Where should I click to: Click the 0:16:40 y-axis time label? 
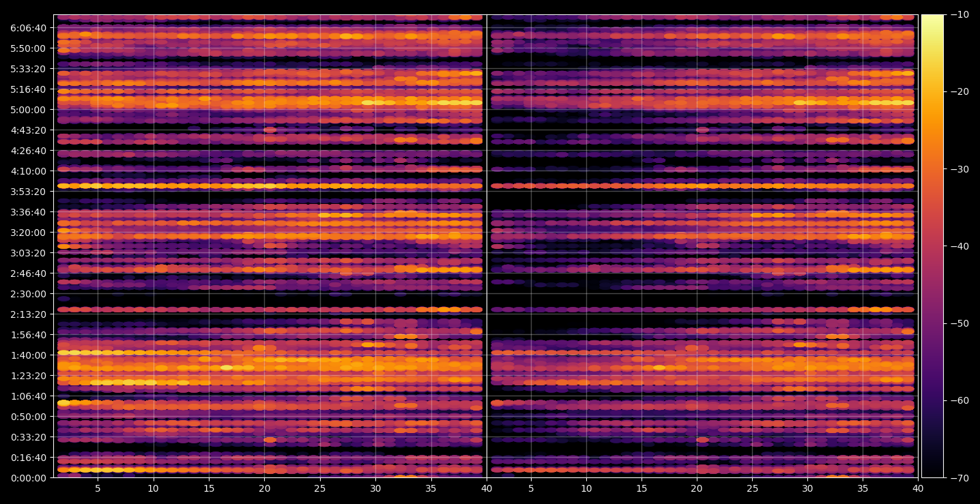coord(29,458)
